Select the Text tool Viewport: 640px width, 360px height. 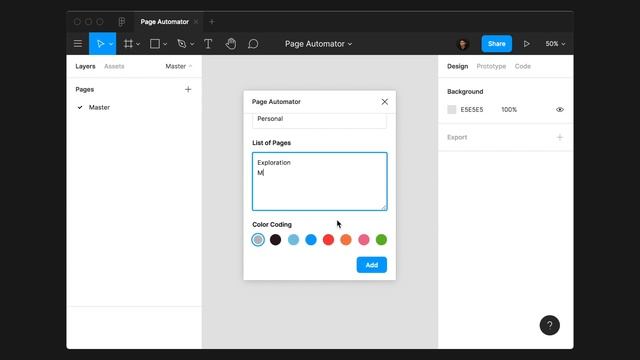tap(208, 44)
